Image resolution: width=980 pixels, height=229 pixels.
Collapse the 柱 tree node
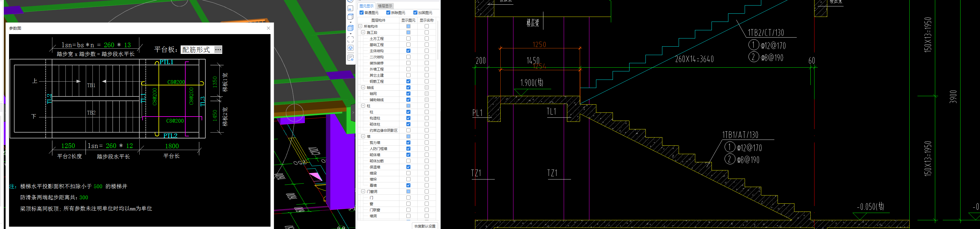[363, 105]
